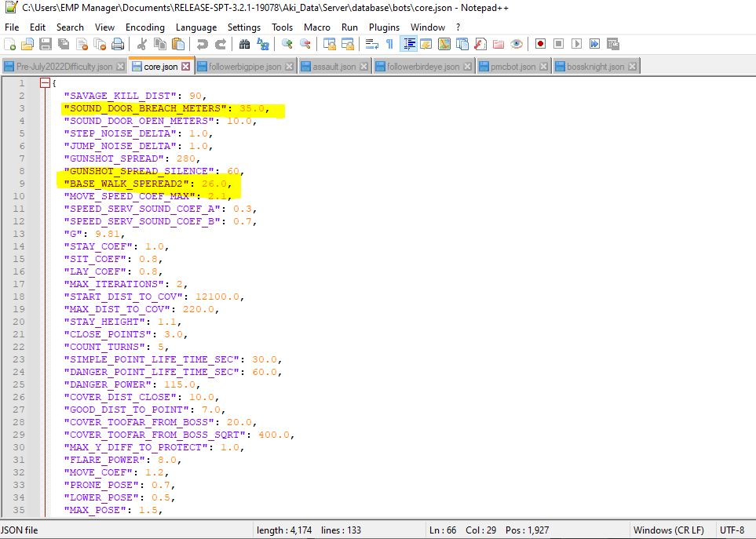This screenshot has height=539, width=756.
Task: Toggle the monitoring eye icon
Action: click(x=517, y=44)
